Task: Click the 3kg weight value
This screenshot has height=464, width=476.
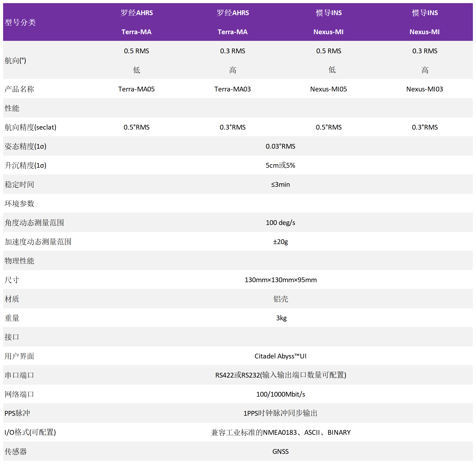Action: pos(281,318)
